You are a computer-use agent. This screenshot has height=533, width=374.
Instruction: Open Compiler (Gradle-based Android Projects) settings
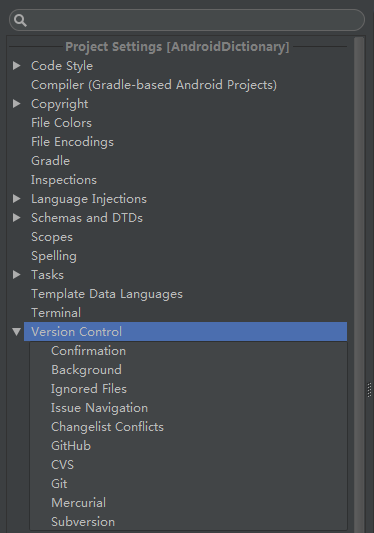click(x=154, y=85)
